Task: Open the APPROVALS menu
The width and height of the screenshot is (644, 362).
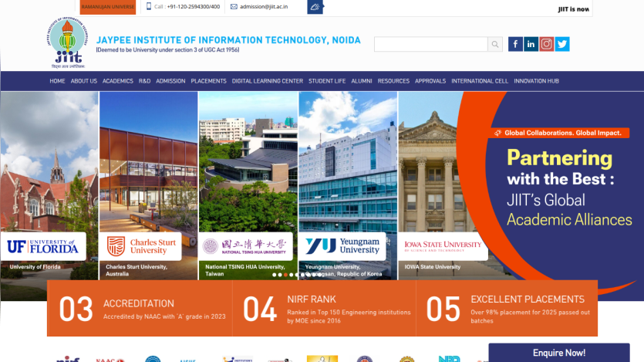Action: [x=430, y=81]
